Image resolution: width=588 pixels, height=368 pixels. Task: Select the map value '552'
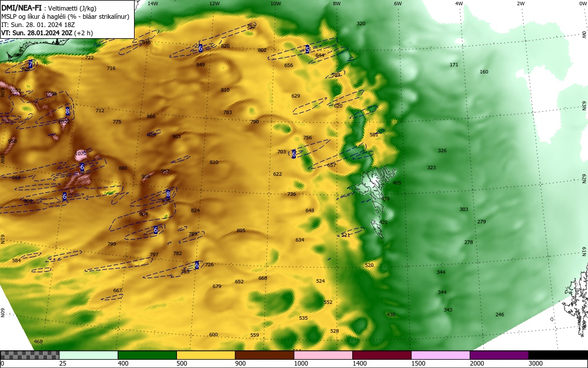(x=328, y=302)
